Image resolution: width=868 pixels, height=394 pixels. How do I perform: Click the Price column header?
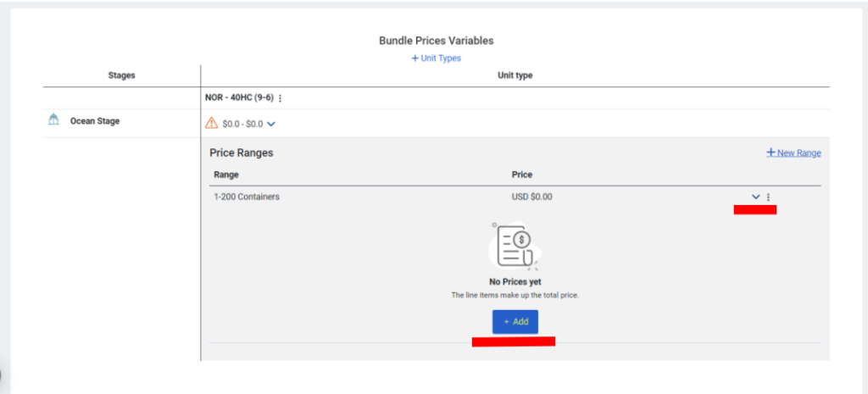click(522, 175)
